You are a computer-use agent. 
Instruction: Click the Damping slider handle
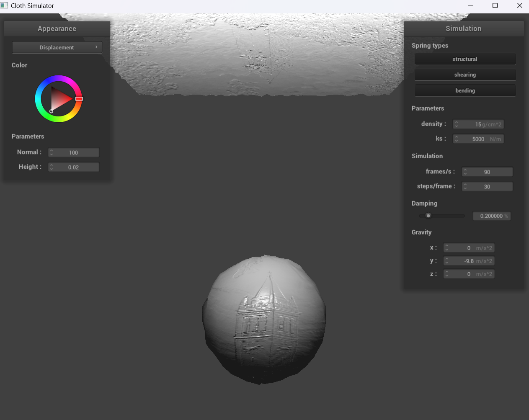click(428, 216)
